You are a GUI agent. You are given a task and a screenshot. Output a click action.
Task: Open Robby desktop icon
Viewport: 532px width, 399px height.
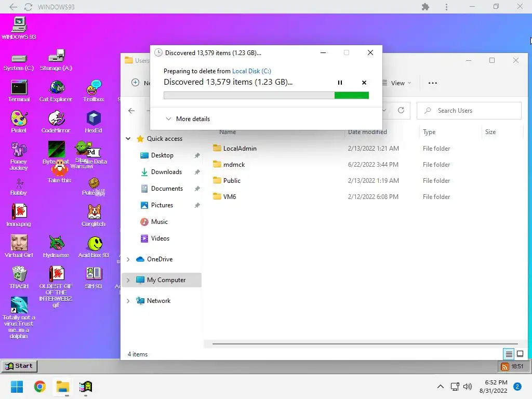(19, 187)
